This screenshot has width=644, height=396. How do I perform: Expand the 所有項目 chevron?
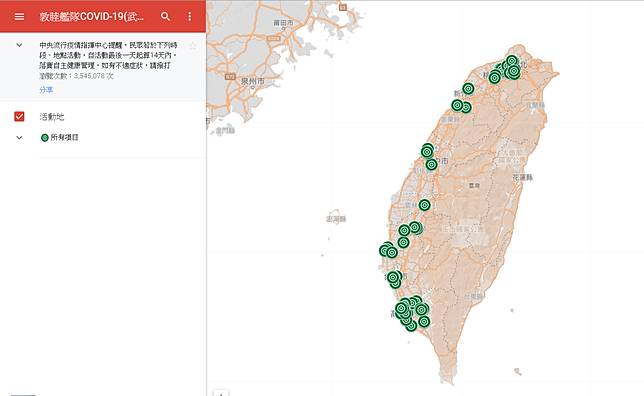[19, 138]
